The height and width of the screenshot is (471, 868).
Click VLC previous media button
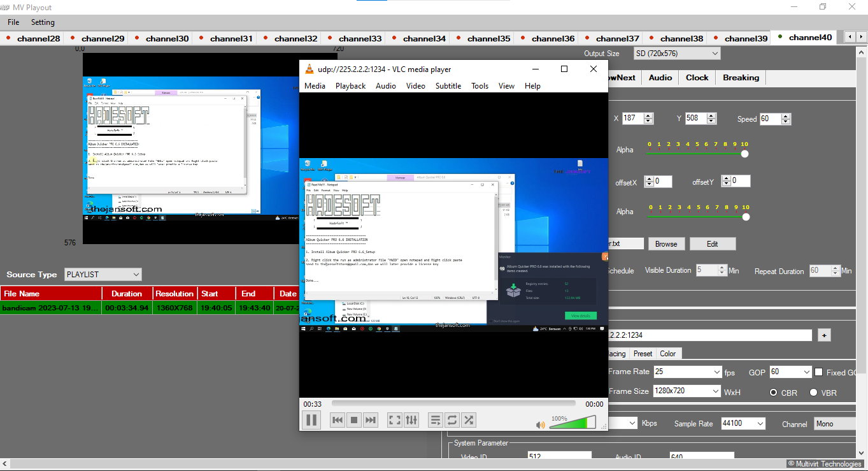338,420
